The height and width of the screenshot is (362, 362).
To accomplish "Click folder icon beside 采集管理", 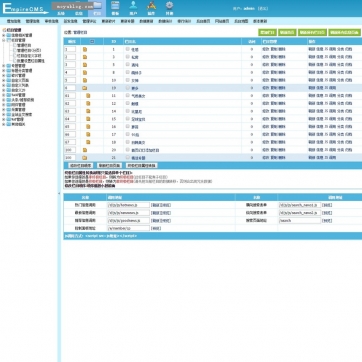I will (9, 109).
